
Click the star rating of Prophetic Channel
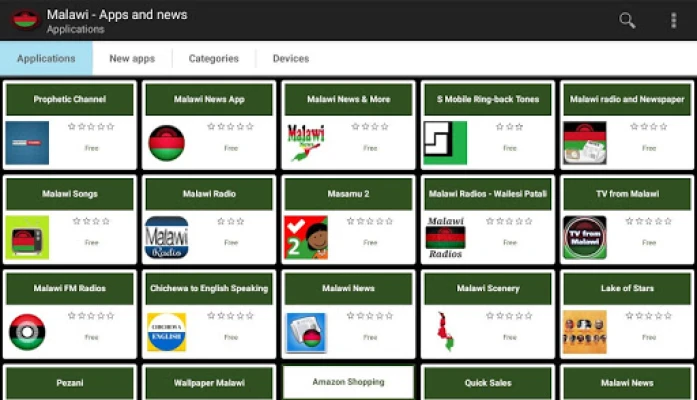click(x=91, y=127)
